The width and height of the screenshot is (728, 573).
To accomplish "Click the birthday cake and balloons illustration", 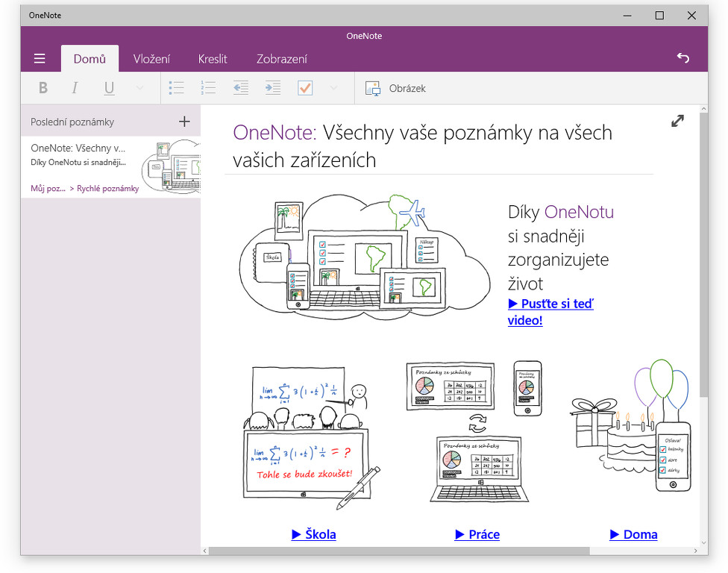I will pyautogui.click(x=631, y=425).
